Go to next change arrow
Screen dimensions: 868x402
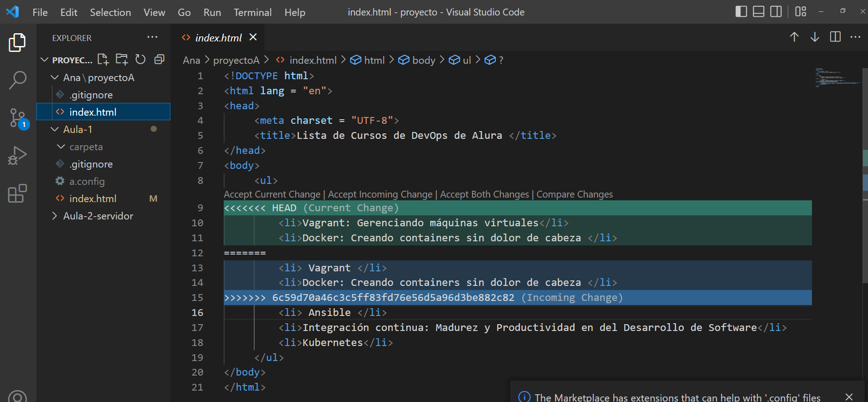815,37
